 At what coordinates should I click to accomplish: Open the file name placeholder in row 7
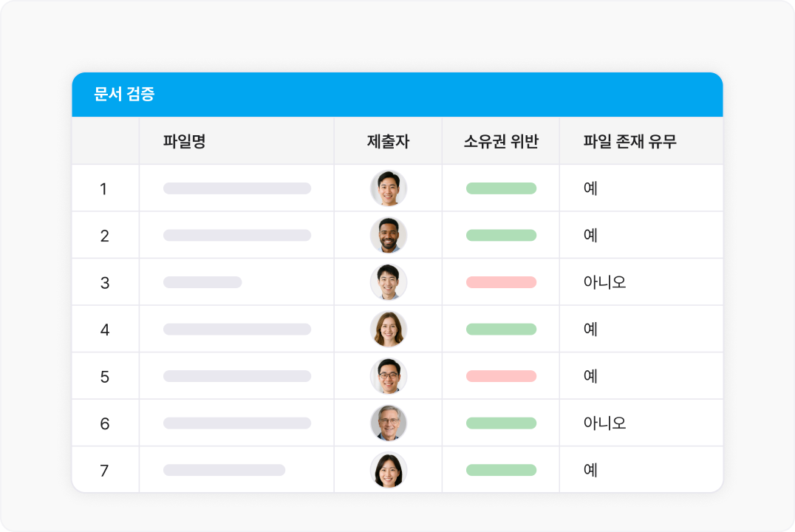pos(224,470)
